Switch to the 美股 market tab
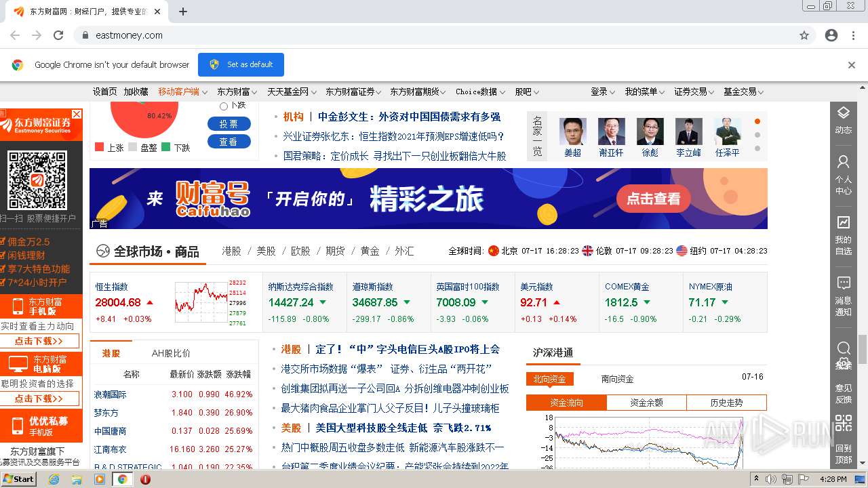The height and width of the screenshot is (488, 868). click(x=266, y=251)
